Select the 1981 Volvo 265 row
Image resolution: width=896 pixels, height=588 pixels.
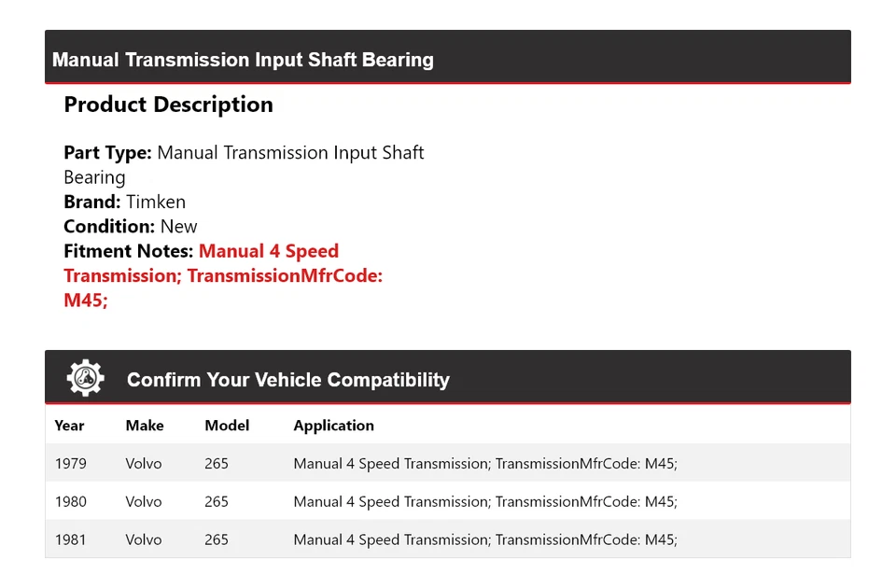448,539
